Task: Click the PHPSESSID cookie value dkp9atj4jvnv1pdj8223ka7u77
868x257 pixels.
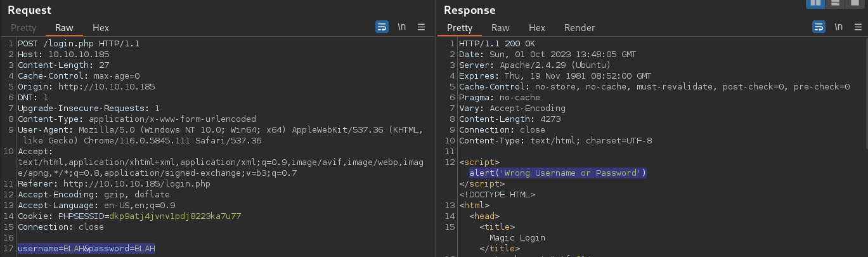Action: [x=175, y=216]
